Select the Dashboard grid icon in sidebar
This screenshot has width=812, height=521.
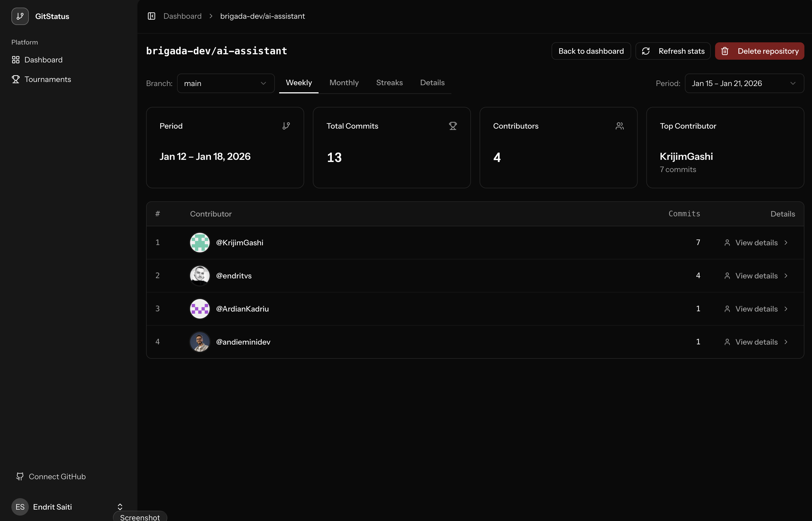tap(15, 59)
